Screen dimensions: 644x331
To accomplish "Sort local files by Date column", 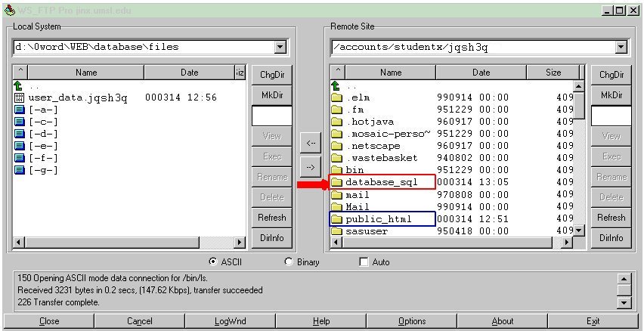I will [189, 73].
